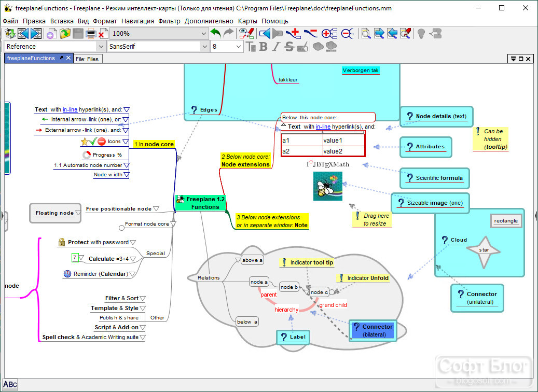Click the Progress % circle indicator
The image size is (538, 392).
point(87,155)
